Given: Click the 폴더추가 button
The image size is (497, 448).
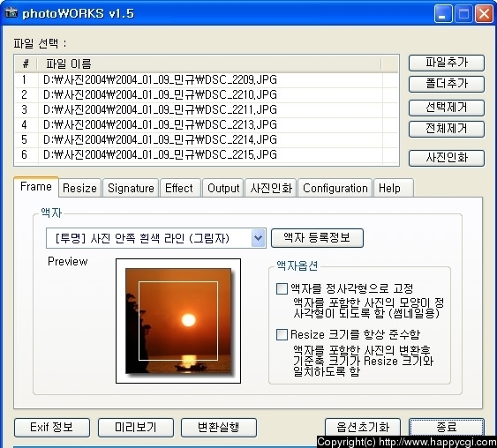Looking at the screenshot, I should tap(447, 84).
